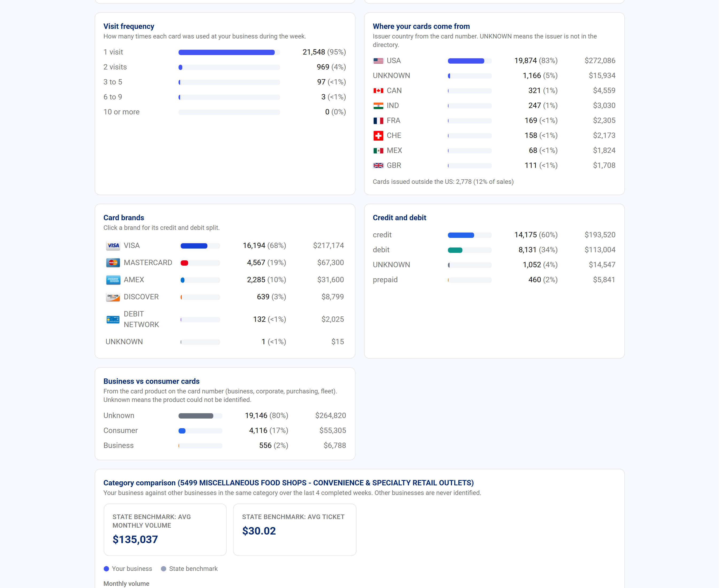Open MASTERCARD brand split
Viewport: 727px width, 588px height.
[225, 262]
